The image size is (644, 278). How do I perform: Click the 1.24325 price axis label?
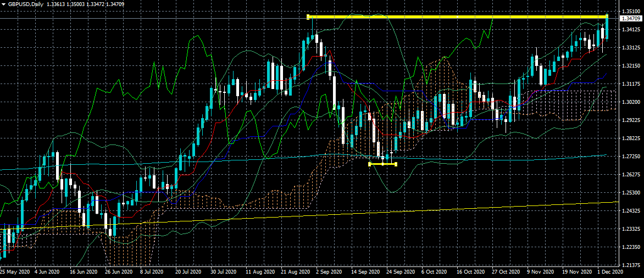click(x=631, y=210)
